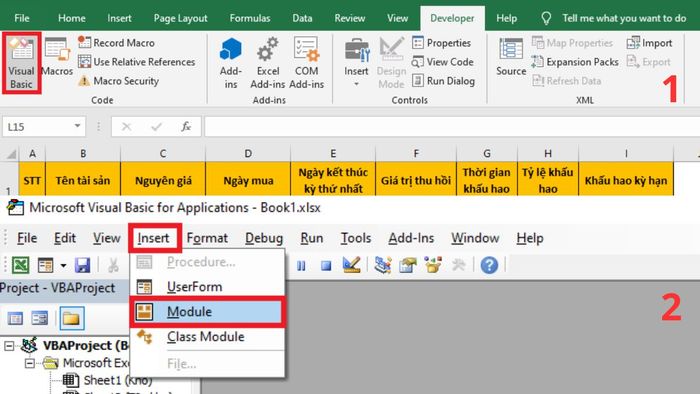Open the ribbon Help tab
The width and height of the screenshot is (700, 394).
coord(506,18)
